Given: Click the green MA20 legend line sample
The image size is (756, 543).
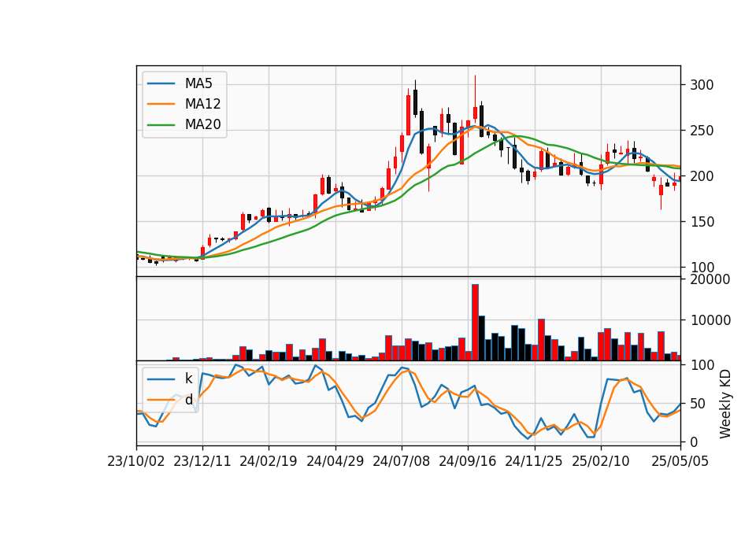Looking at the screenshot, I should [161, 124].
